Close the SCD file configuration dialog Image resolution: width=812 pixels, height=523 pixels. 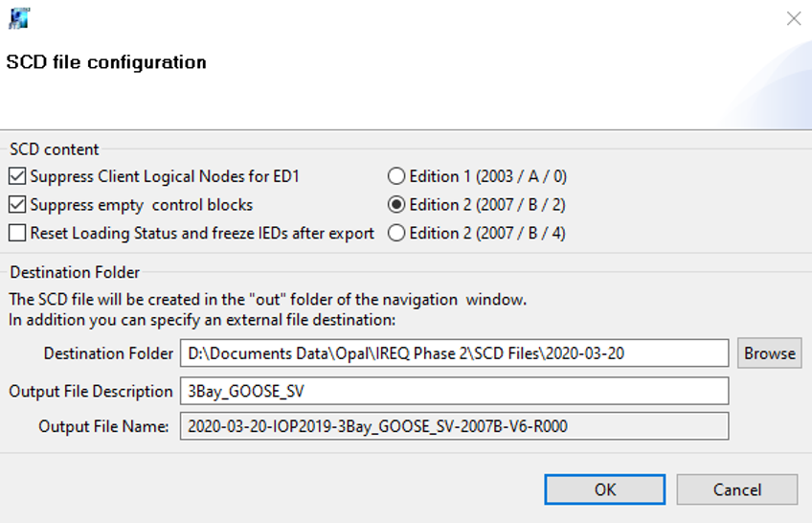tap(793, 18)
